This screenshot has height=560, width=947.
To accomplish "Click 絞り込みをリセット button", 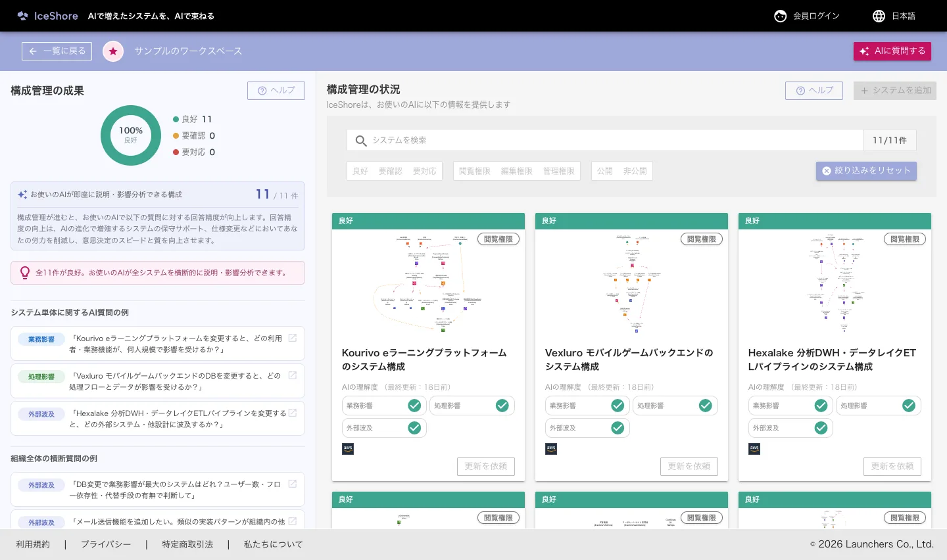I will (866, 171).
